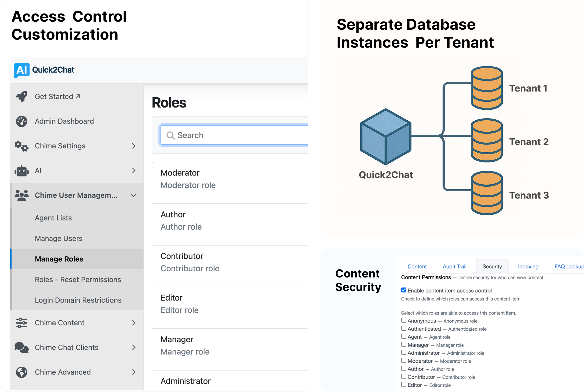Click the Chime Settings gears icon
The height and width of the screenshot is (392, 584).
(x=22, y=146)
